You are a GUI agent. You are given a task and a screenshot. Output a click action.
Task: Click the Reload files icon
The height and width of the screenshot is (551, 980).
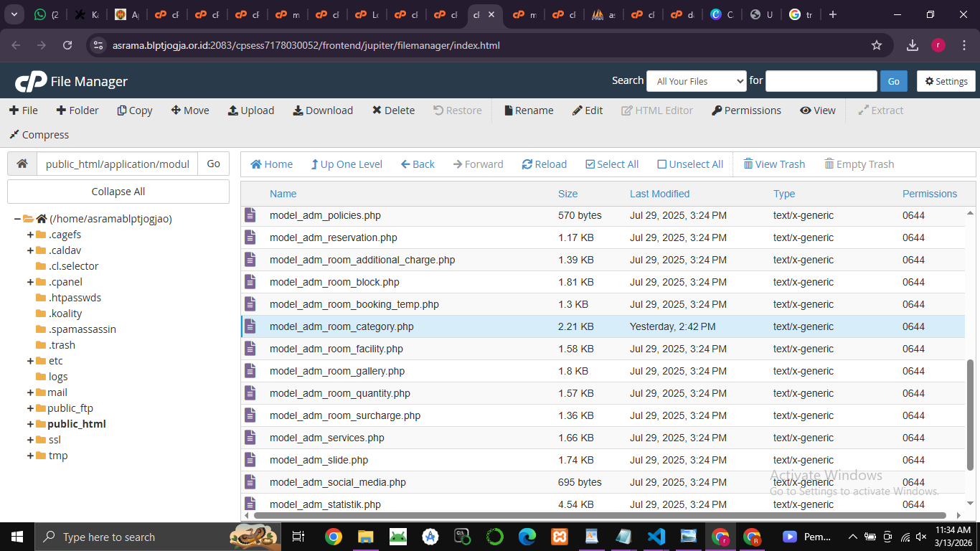527,164
